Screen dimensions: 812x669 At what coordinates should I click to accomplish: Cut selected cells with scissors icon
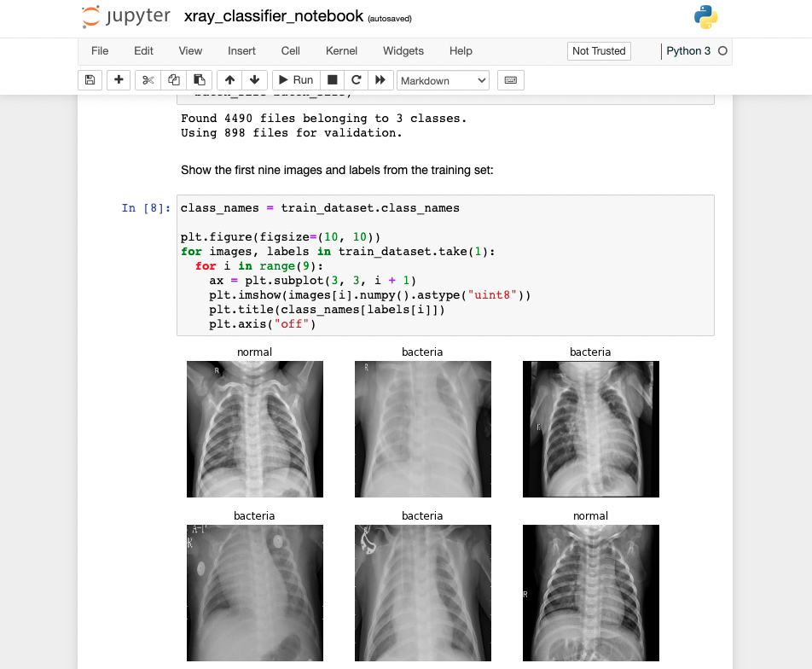tap(148, 80)
